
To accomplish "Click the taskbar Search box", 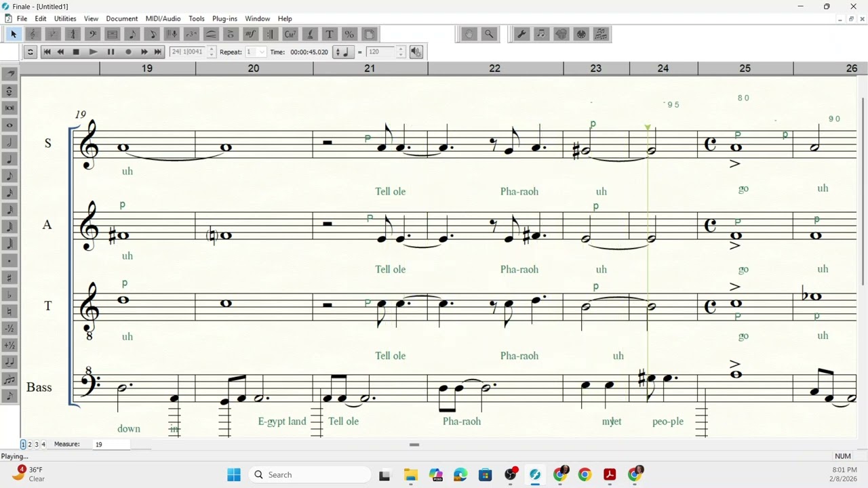I will click(310, 474).
